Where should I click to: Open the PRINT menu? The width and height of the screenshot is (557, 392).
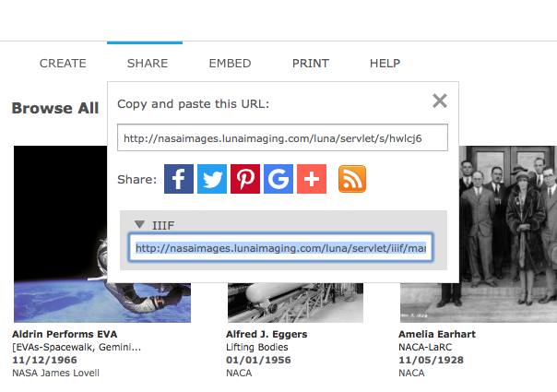point(311,64)
